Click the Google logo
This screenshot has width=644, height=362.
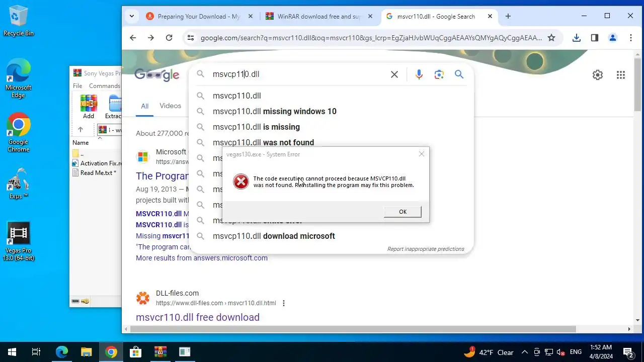(157, 75)
